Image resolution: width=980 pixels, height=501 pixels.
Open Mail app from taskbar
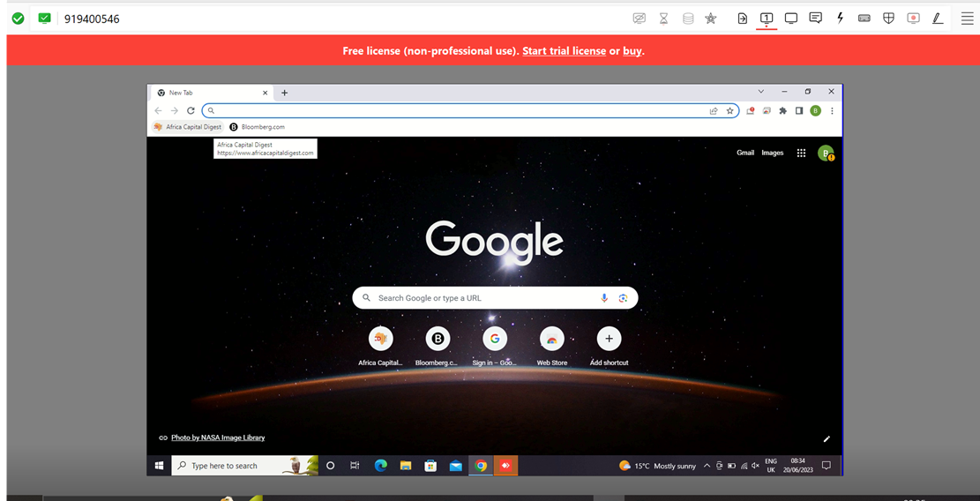coord(456,466)
